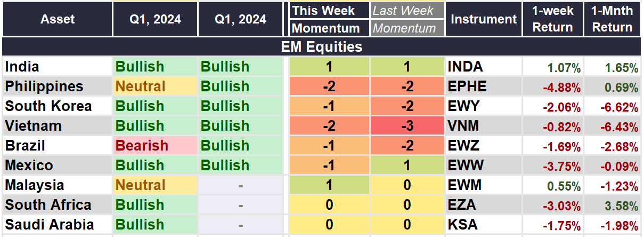Click the KSA instrument cell
Screen dimensions: 644x237
point(483,225)
